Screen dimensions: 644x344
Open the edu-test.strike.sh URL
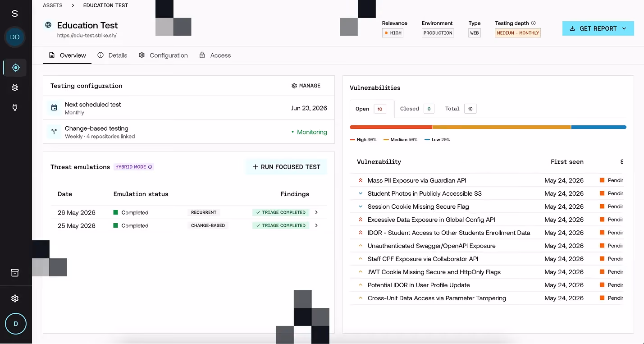[87, 35]
